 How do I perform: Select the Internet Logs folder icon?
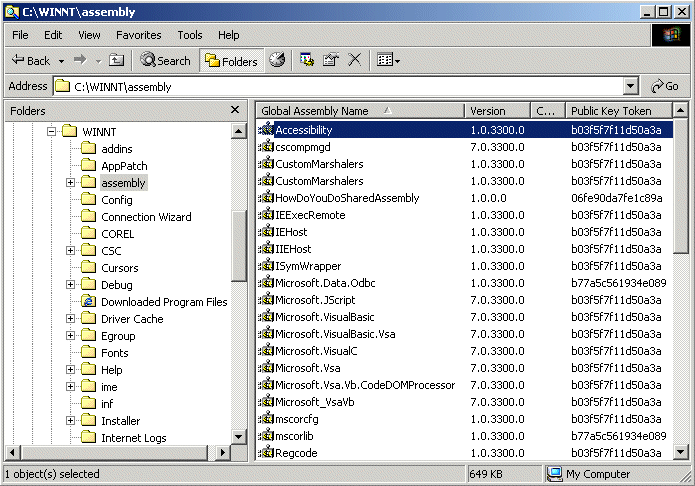89,437
